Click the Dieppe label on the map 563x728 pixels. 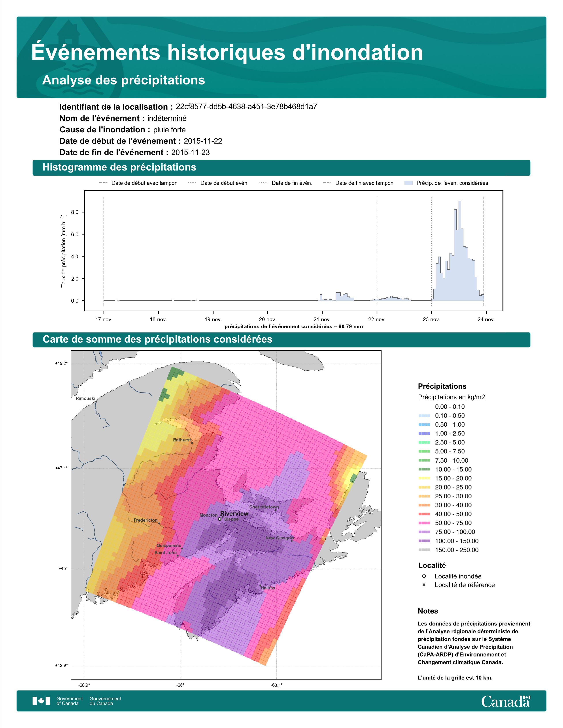coord(231,519)
